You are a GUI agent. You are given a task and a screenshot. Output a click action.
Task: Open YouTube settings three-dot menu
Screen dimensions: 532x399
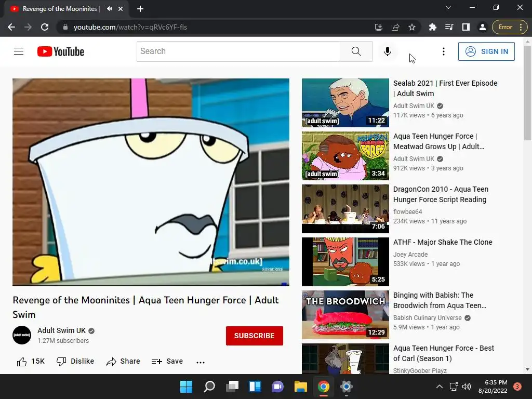tap(444, 51)
